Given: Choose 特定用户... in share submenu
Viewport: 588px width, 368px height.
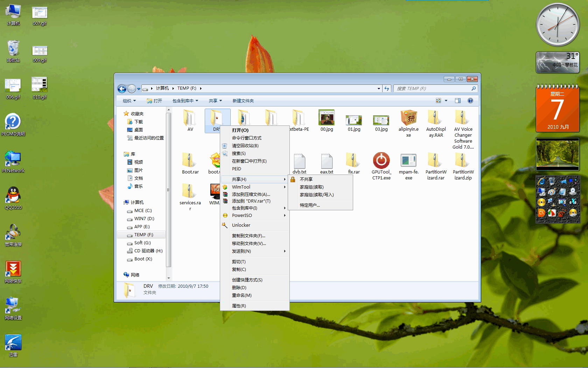Looking at the screenshot, I should pyautogui.click(x=320, y=205).
